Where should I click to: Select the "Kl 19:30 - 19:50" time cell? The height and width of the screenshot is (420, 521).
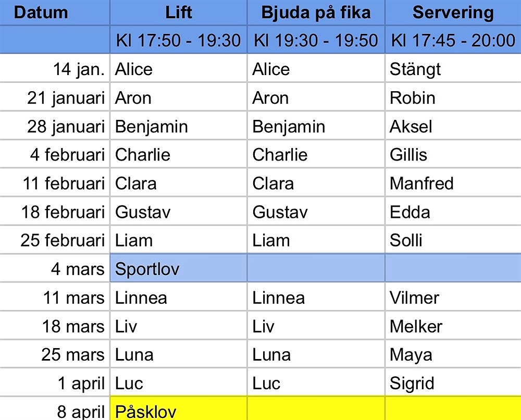pos(316,41)
